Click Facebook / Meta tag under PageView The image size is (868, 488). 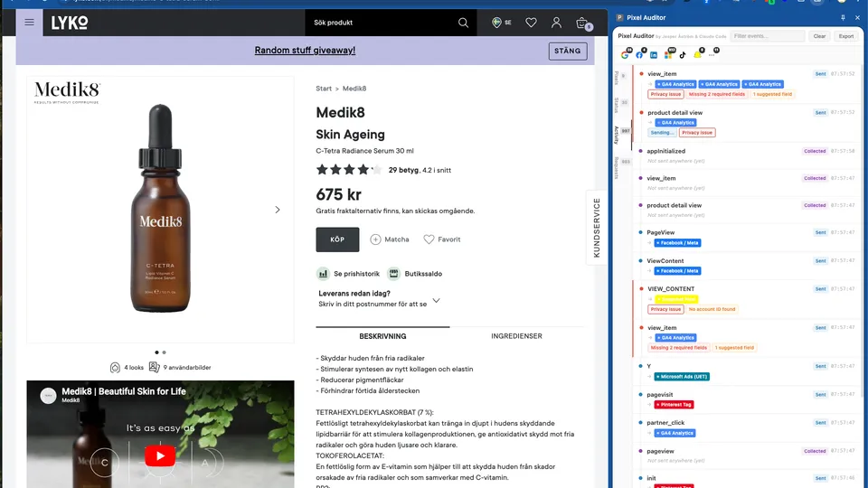678,243
